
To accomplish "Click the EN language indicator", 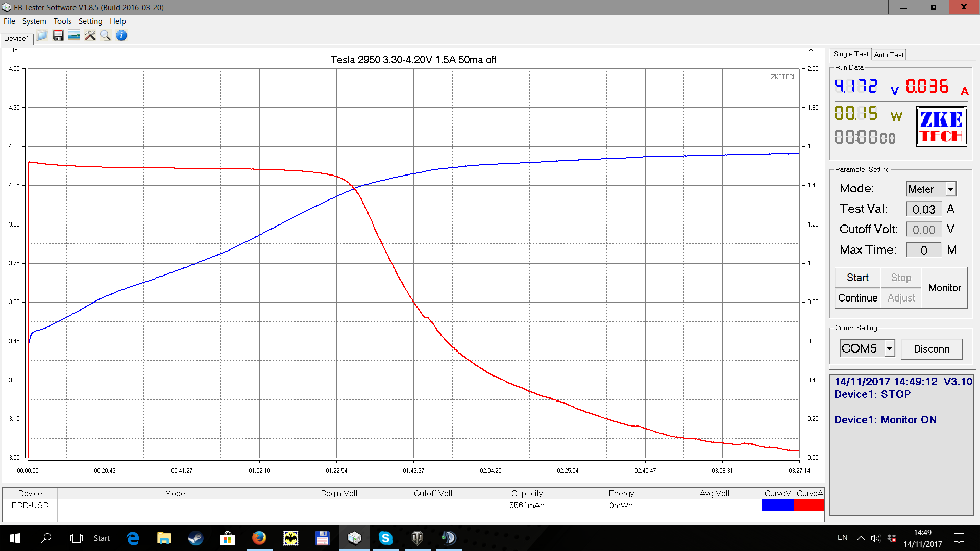I will coord(842,538).
